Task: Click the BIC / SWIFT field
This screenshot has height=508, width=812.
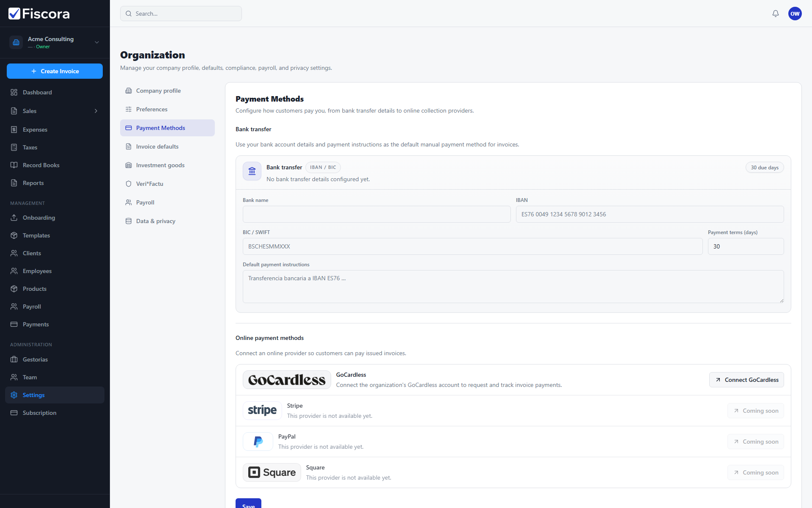Action: 472,246
